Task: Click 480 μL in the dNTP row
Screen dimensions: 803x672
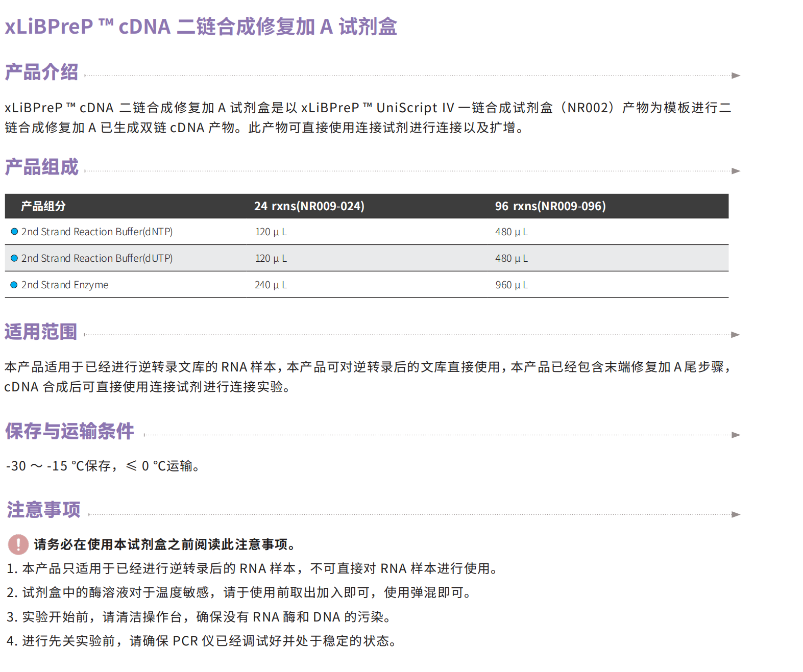Action: (512, 232)
